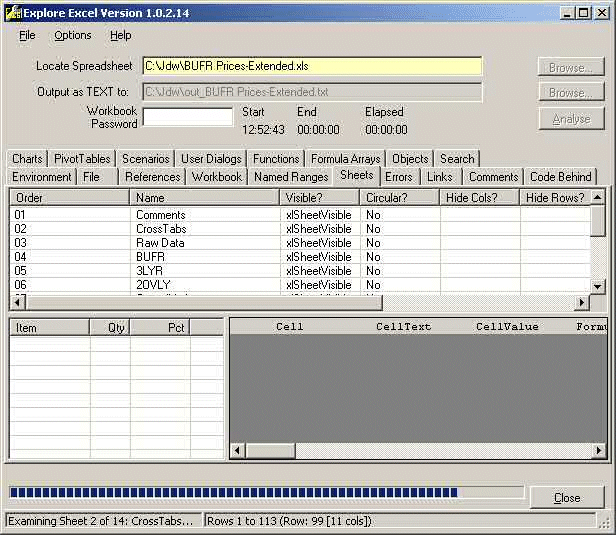The width and height of the screenshot is (616, 535).
Task: Switch to the Objects tab
Action: click(410, 159)
